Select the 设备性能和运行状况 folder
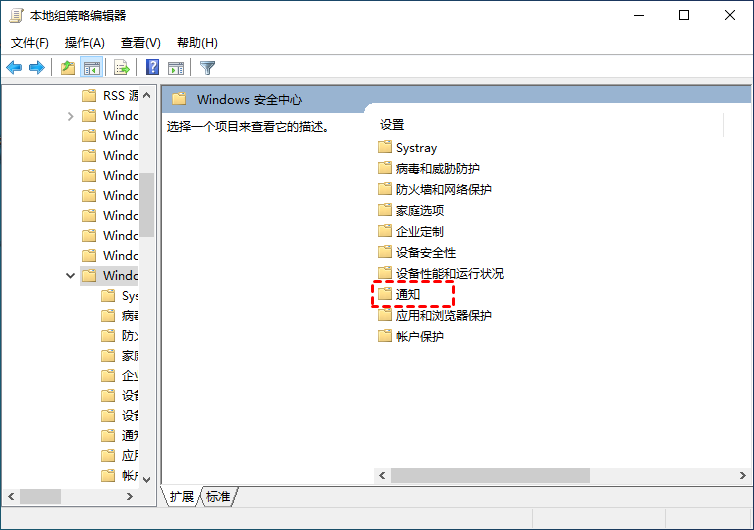754x530 pixels. pos(441,273)
